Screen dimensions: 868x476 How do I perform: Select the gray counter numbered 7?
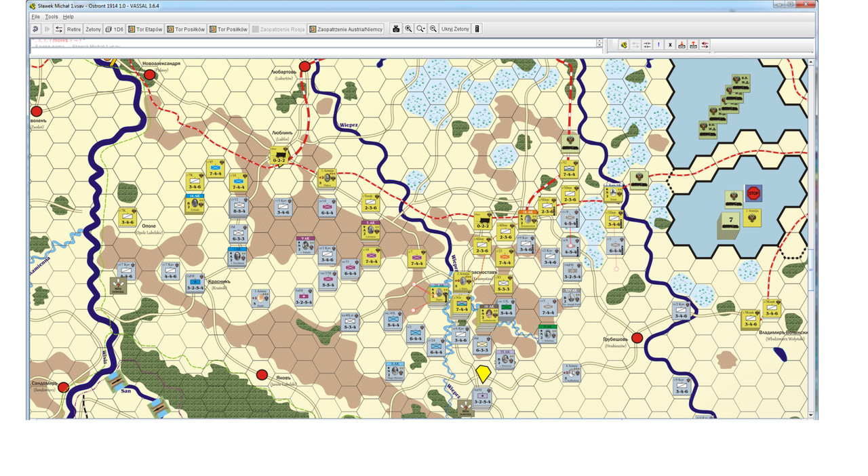point(730,224)
